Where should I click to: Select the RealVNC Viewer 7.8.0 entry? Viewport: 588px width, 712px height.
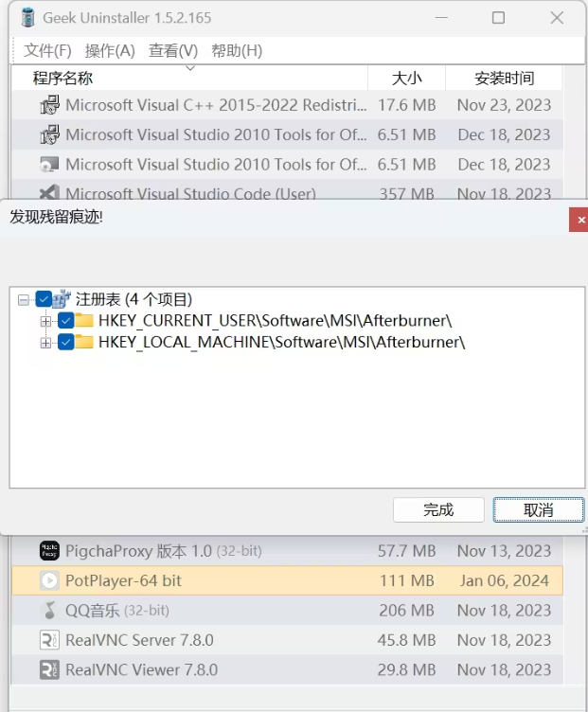click(x=142, y=669)
